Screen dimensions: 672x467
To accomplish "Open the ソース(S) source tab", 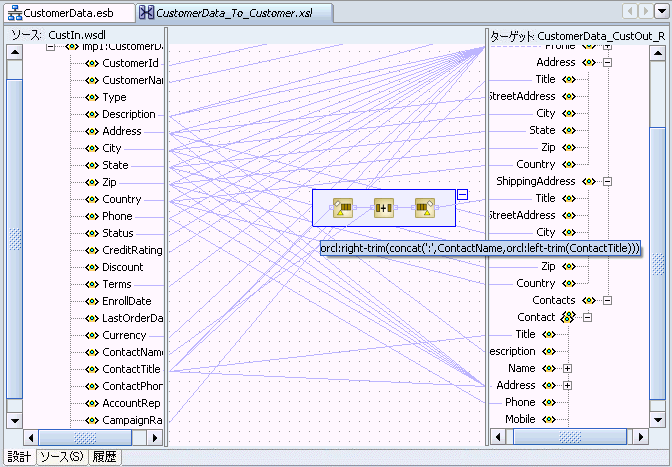I will pos(62,457).
